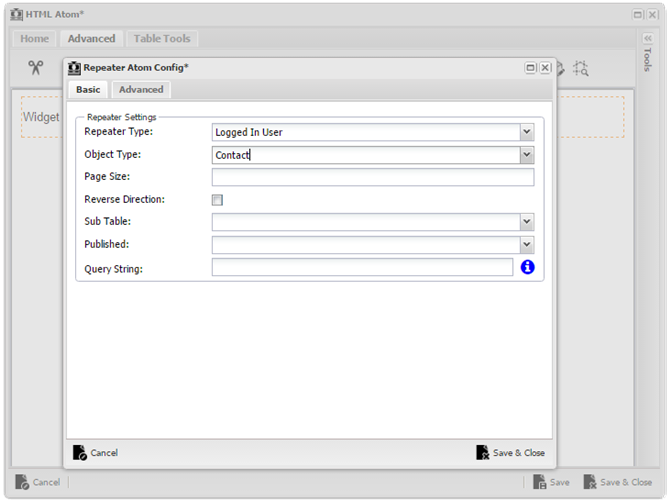
Task: Open the HTML Atom Advanced ribbon tab
Action: pos(92,39)
